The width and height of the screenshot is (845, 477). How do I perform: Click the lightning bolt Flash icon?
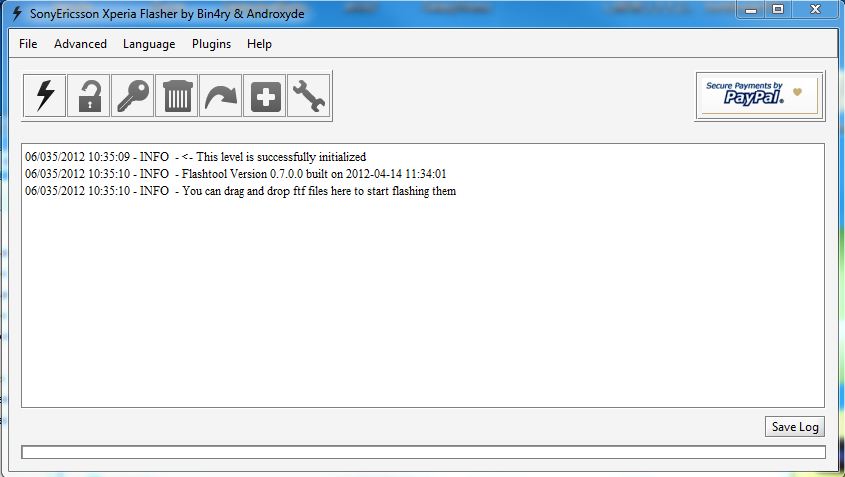click(x=45, y=96)
